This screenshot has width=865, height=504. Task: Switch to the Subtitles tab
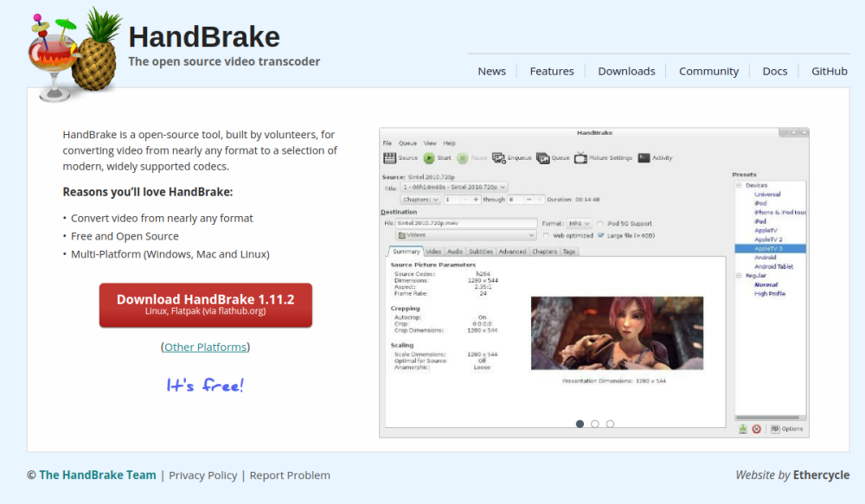pos(480,252)
